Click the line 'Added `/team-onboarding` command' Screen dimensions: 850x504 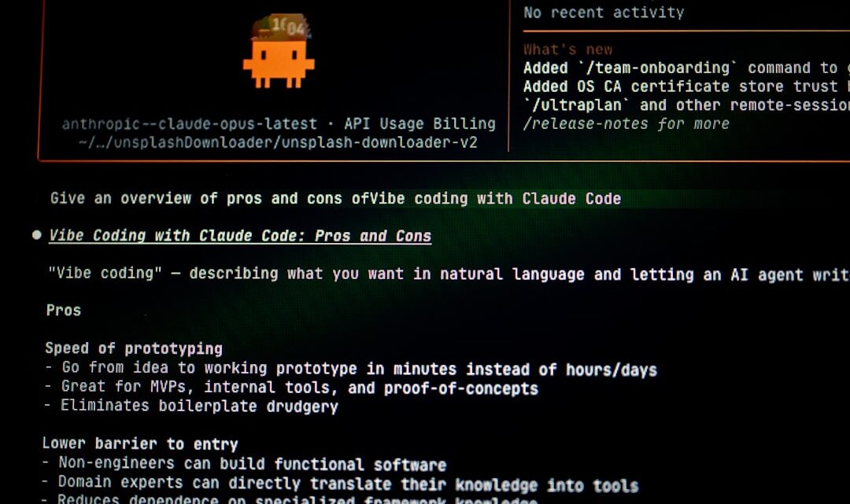[686, 68]
